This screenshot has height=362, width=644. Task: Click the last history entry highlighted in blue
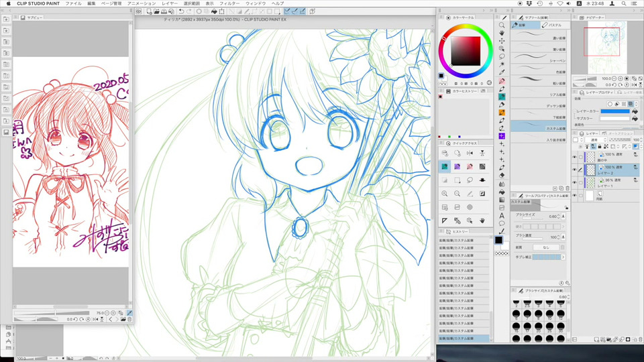[464, 338]
